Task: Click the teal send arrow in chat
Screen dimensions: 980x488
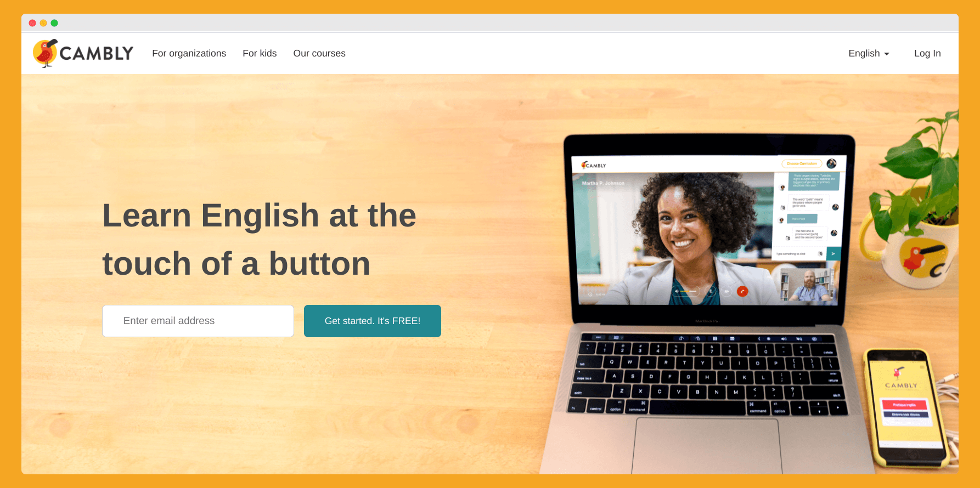Action: point(833,253)
